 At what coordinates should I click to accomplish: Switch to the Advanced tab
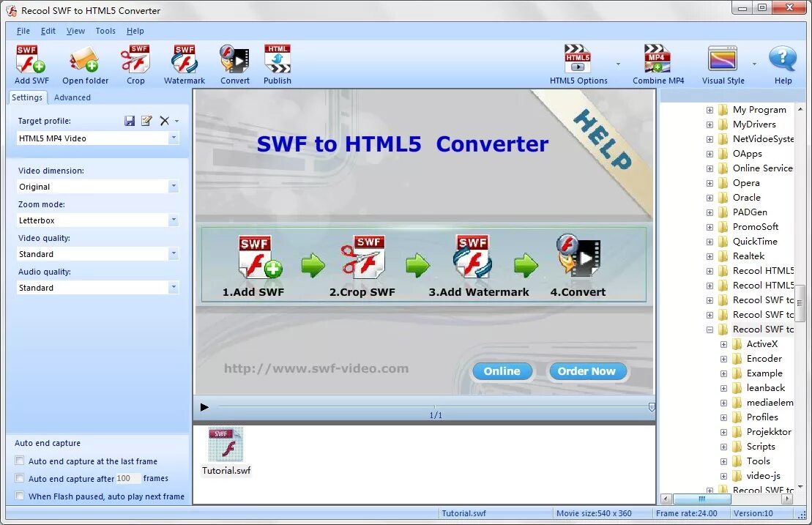[72, 97]
